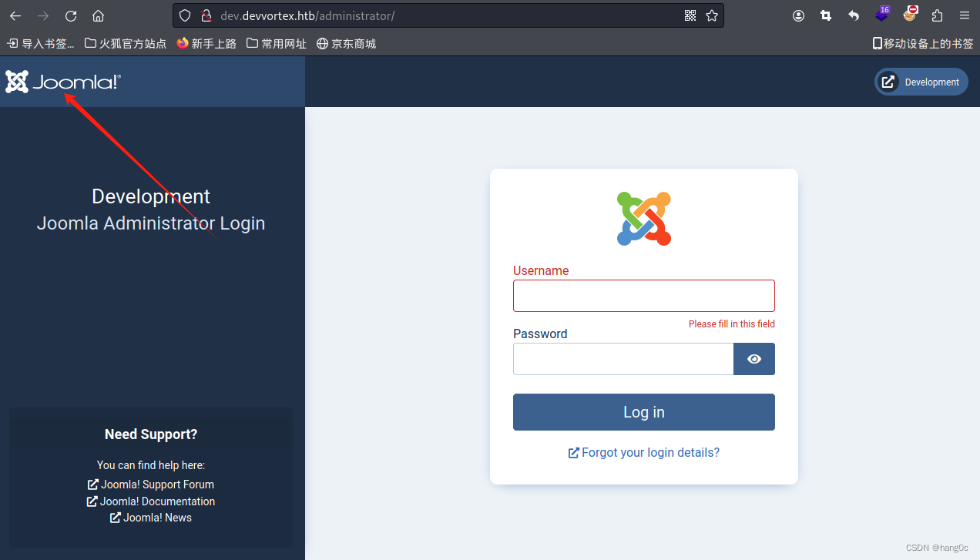Click the Please fill in this field message
Screen dimensions: 980x560
click(732, 324)
